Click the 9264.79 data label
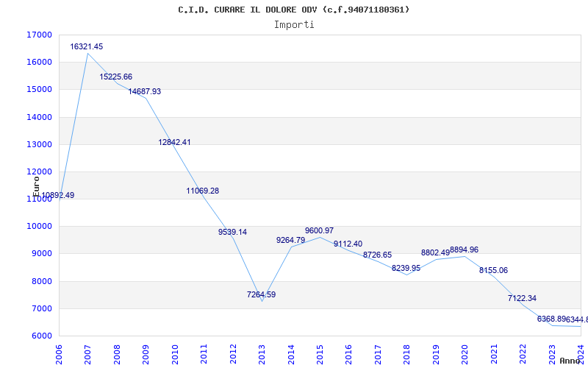This screenshot has height=368, width=588. 290,240
